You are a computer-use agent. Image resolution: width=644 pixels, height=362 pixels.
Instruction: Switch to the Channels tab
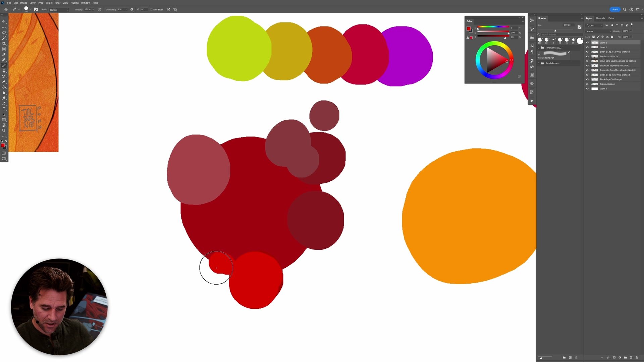[600, 18]
